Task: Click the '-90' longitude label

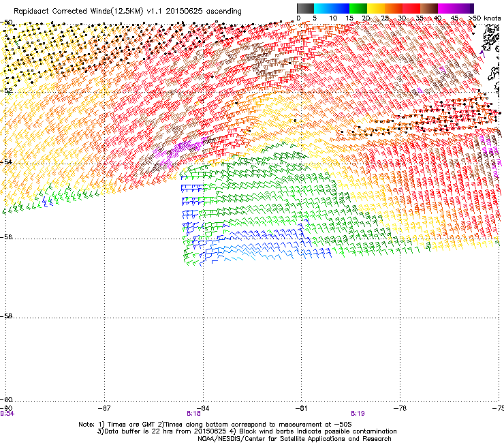Action: [x=5, y=408]
